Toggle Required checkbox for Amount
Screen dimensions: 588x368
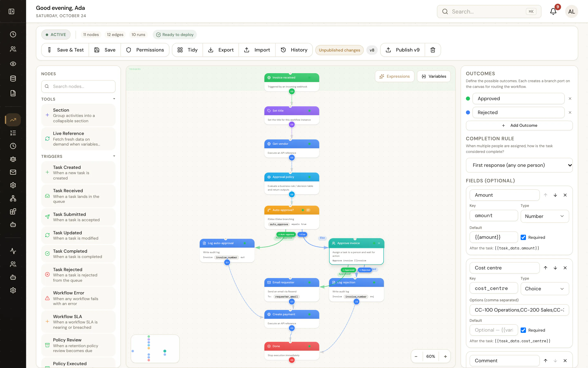523,237
